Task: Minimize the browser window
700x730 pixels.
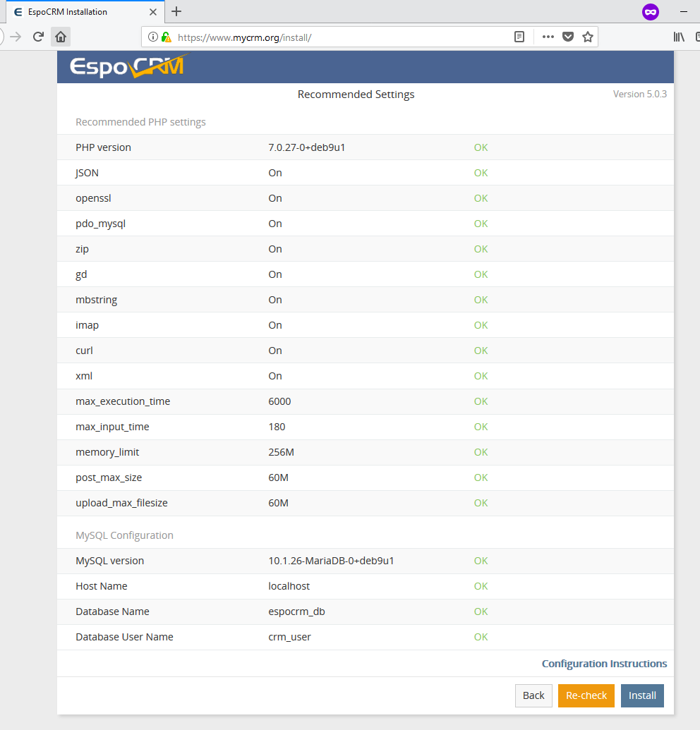Action: tap(684, 12)
